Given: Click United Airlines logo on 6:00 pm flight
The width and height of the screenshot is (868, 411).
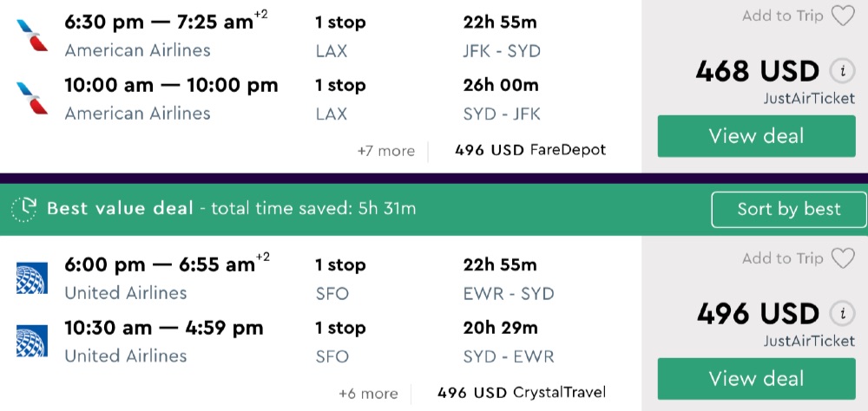Looking at the screenshot, I should 32,278.
